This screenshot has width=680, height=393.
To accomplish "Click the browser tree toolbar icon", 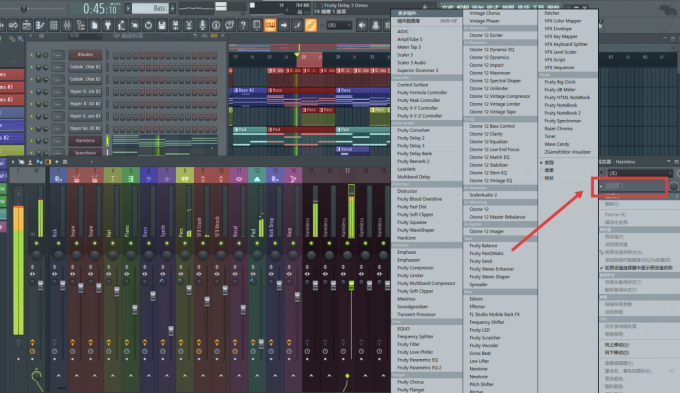I will point(81,26).
